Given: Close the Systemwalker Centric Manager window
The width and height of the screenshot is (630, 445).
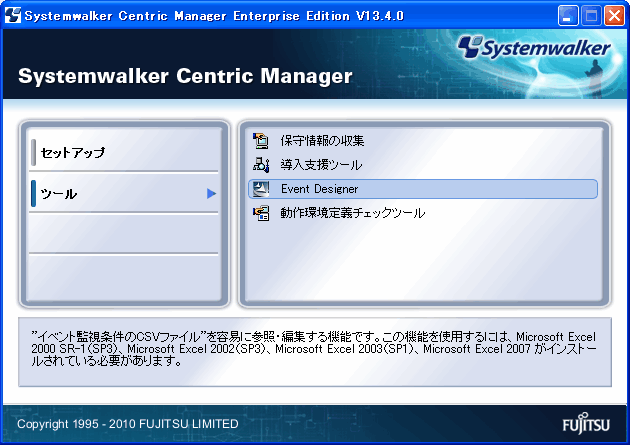Looking at the screenshot, I should coord(613,15).
